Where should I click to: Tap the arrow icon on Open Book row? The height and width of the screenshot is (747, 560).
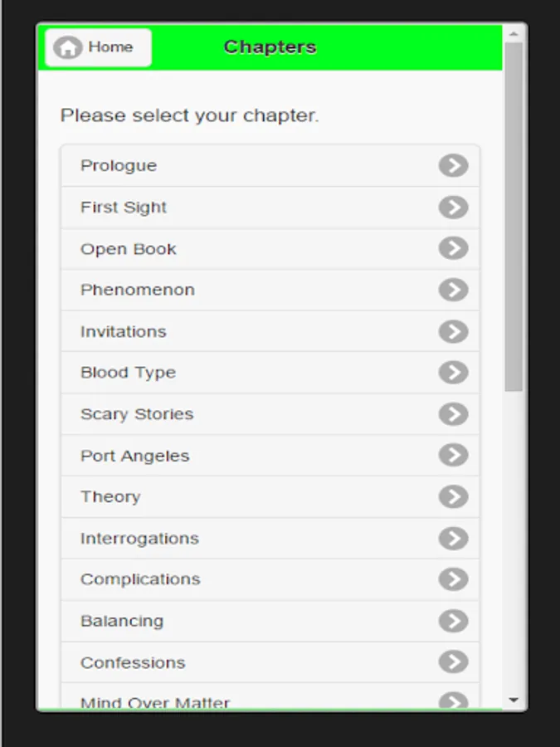[x=453, y=248]
